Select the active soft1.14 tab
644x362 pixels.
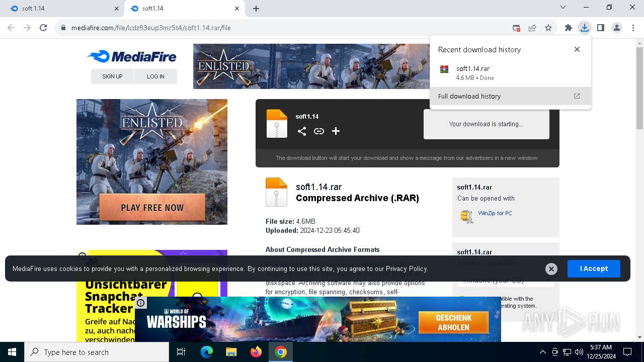(x=184, y=9)
